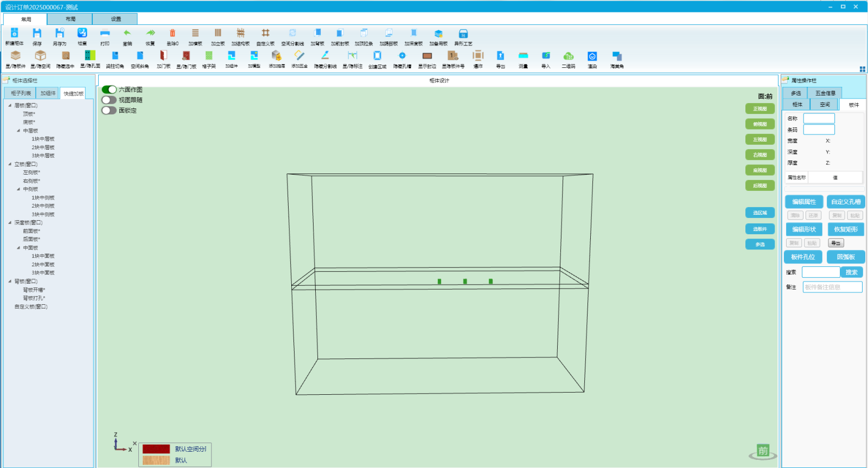Click the 自定义板 custom board icon

tap(265, 34)
